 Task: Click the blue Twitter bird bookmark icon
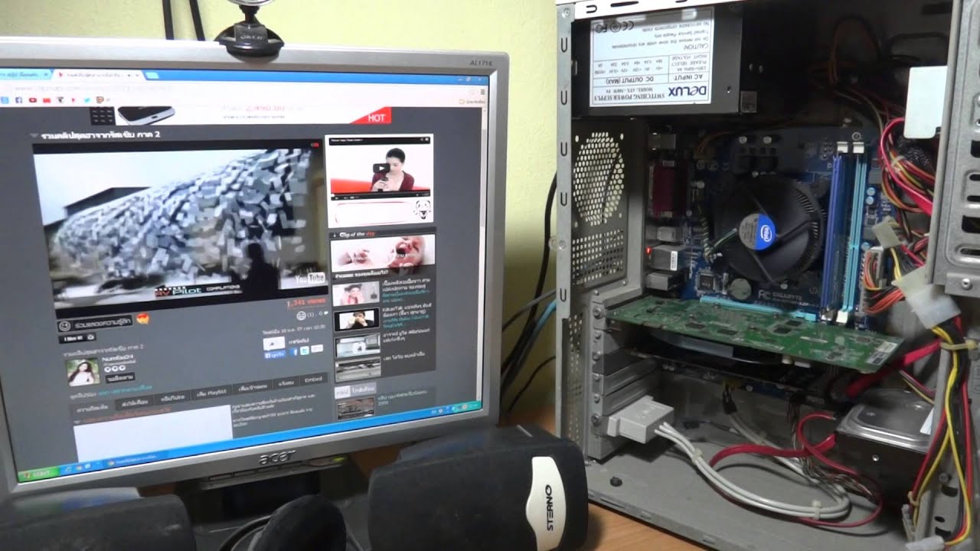(89, 99)
